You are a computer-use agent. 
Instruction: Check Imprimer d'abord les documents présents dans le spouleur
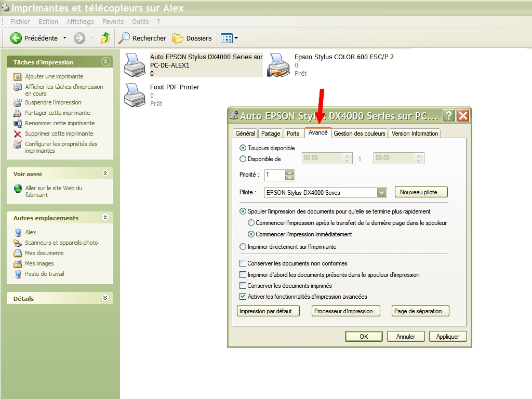[x=243, y=274]
